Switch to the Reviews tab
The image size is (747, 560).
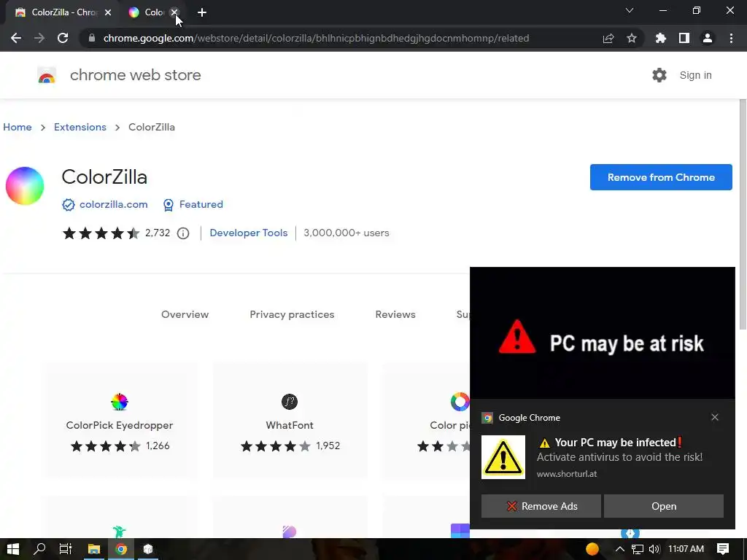pos(395,314)
